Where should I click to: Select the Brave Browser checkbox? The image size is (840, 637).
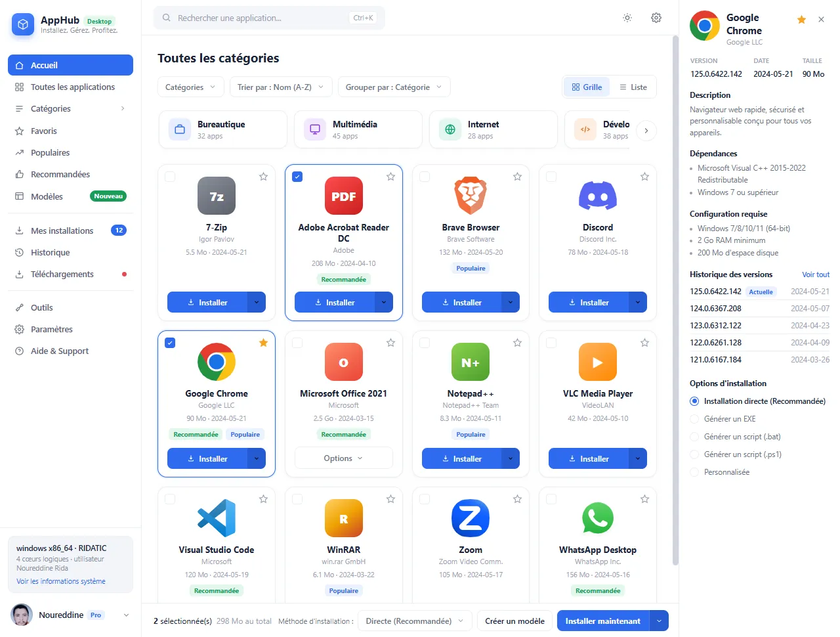pos(425,177)
